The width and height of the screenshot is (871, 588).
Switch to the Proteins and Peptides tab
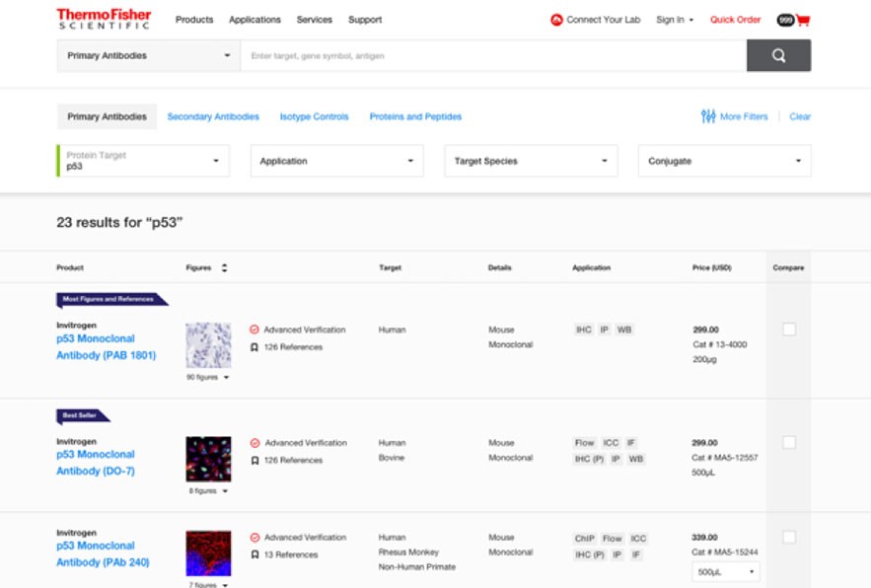[415, 116]
